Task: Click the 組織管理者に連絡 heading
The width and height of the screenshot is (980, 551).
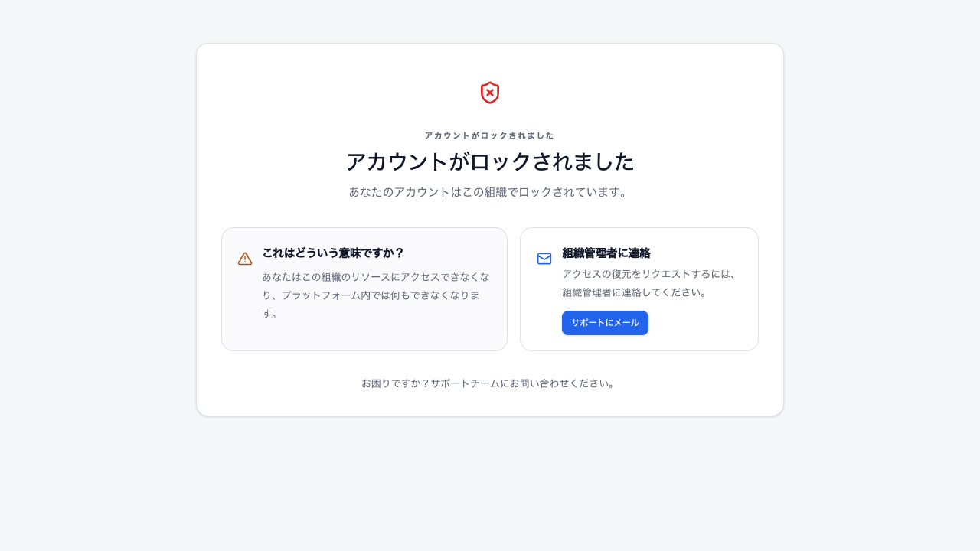Action: [x=606, y=253]
